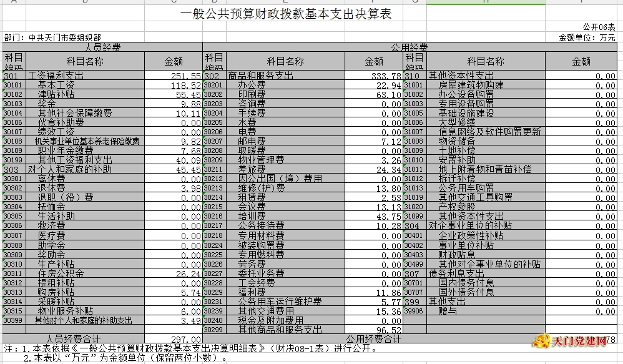
Task: Click value 333.78 for 商品和服务支出
Action: coord(374,75)
